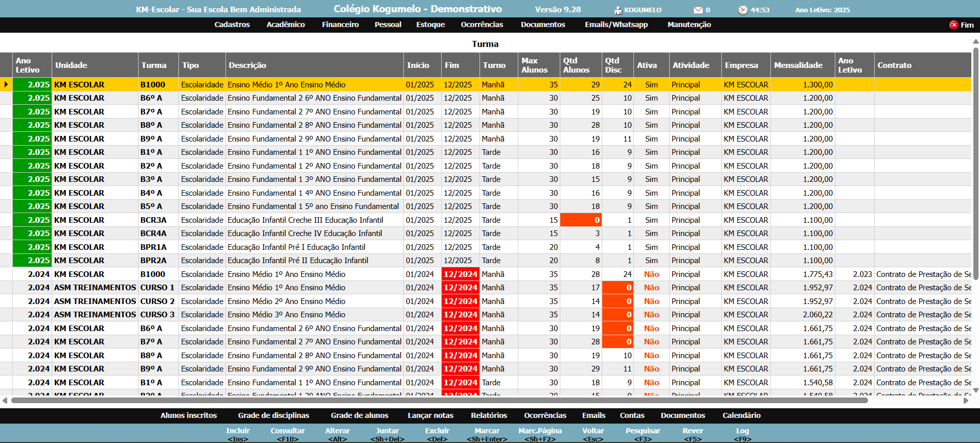980x443 pixels.
Task: Click the Incluir button
Action: [238, 434]
